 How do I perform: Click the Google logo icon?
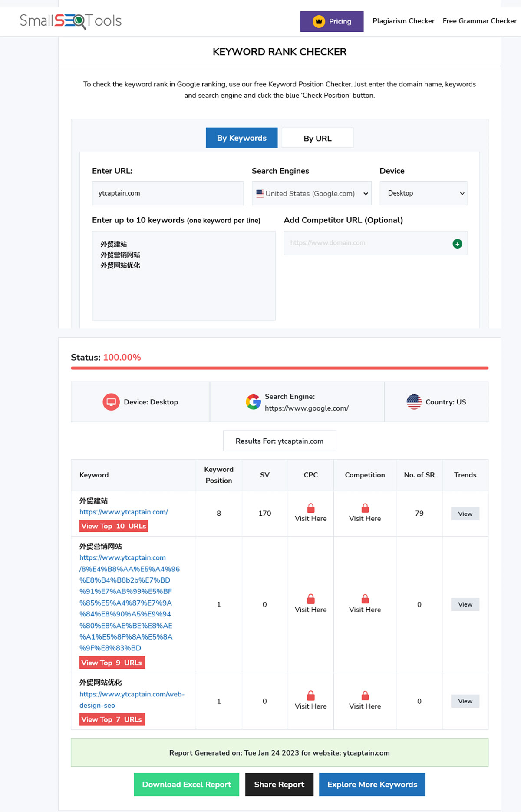point(253,402)
